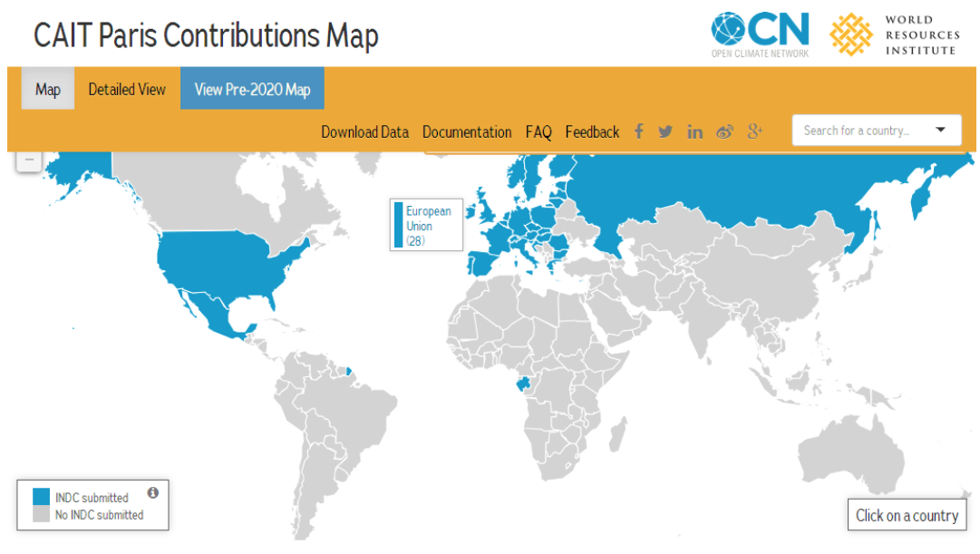
Task: Open the Download Data link
Action: pos(364,132)
